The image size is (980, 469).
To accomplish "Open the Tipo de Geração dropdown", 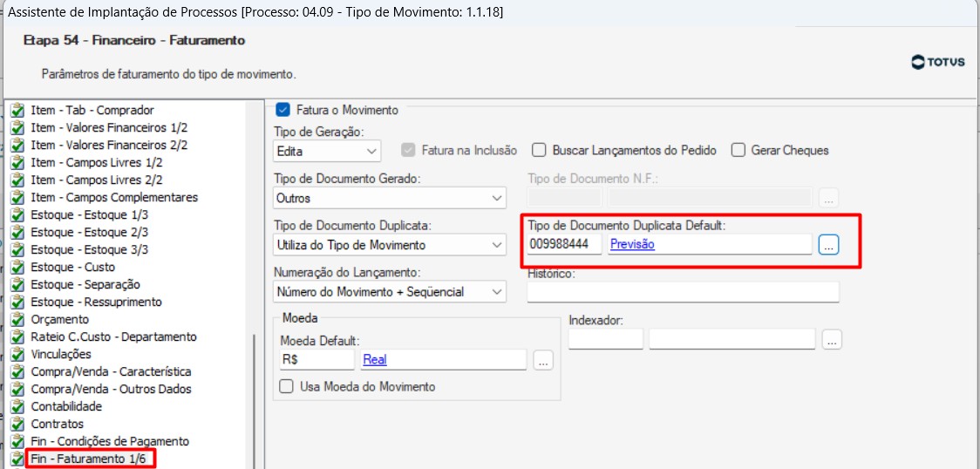I will [327, 151].
